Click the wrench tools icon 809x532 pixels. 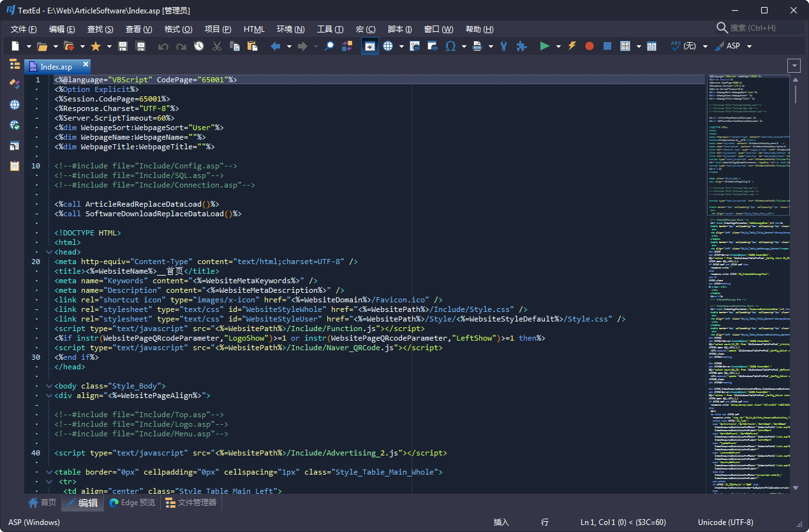(504, 46)
